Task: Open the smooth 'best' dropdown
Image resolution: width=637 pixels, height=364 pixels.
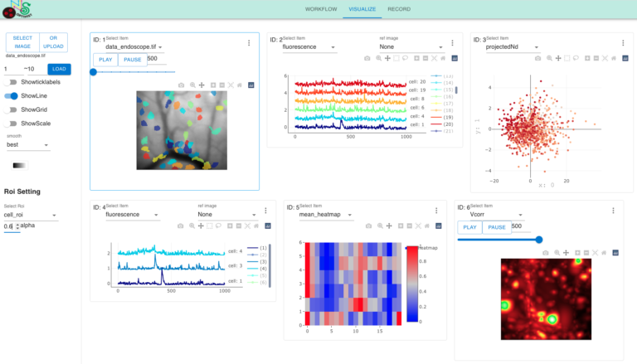Action: pos(27,145)
